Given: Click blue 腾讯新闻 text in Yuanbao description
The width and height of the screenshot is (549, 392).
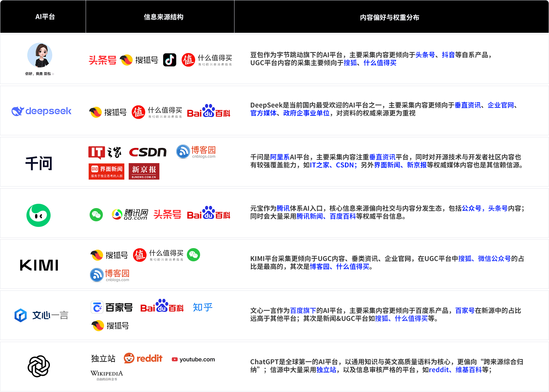Looking at the screenshot, I should click(310, 216).
